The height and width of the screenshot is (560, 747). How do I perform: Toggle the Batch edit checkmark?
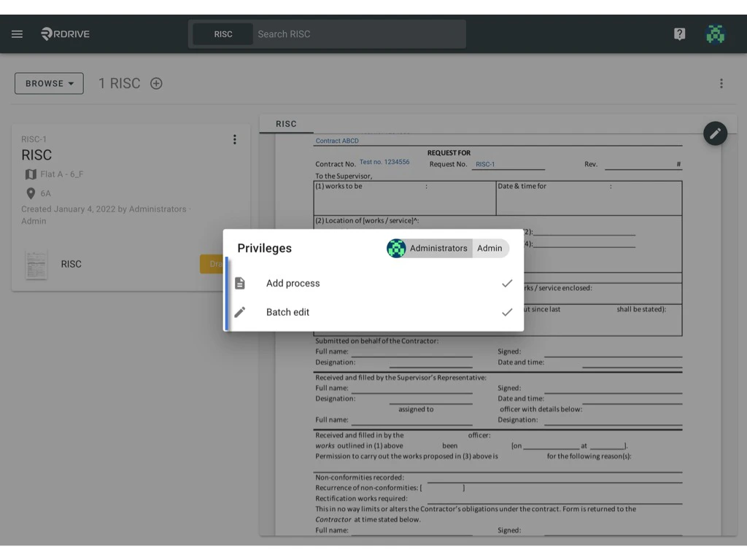507,312
